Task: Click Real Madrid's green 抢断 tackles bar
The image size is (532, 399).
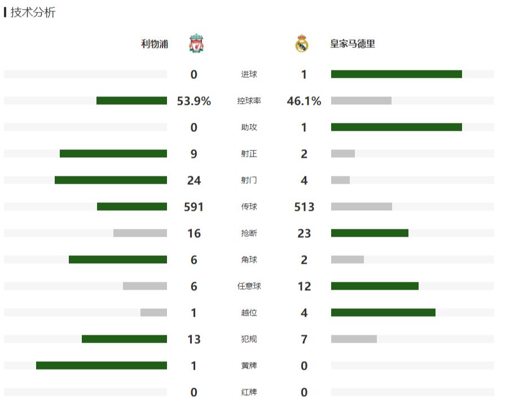Action: point(370,233)
